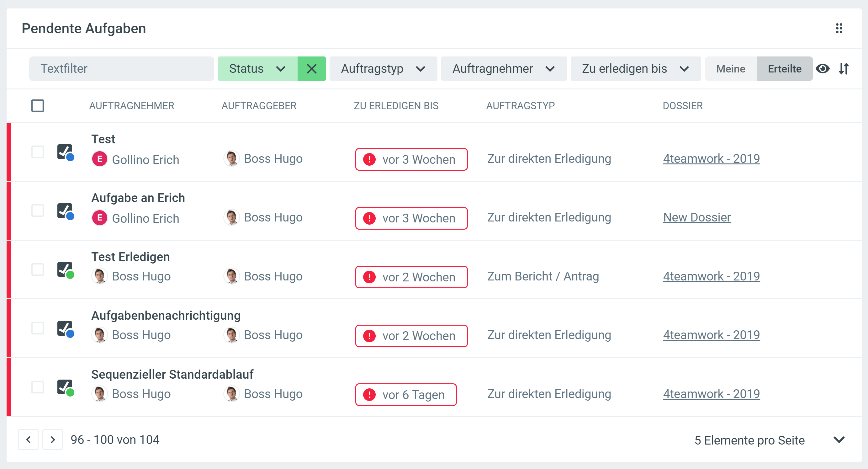The width and height of the screenshot is (868, 469).
Task: Go to previous page arrow
Action: coord(28,440)
